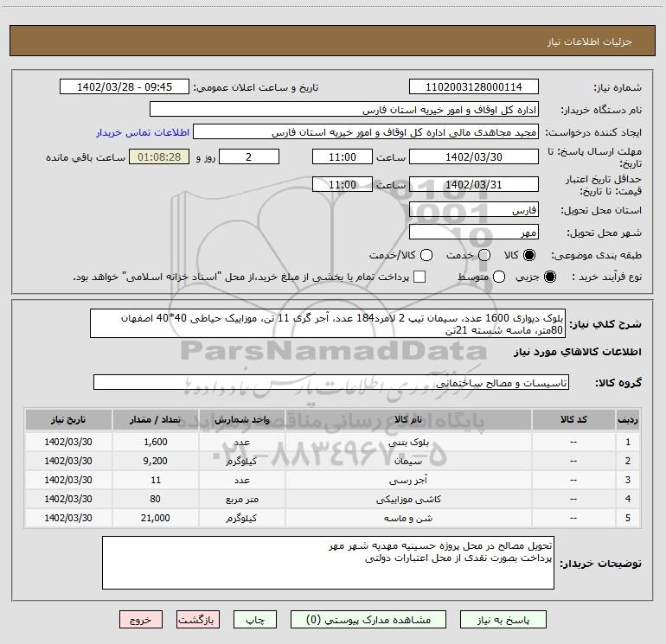Viewport: 666px width, 644px height.
Task: Select the جزیی purchase type radio
Action: 550,277
